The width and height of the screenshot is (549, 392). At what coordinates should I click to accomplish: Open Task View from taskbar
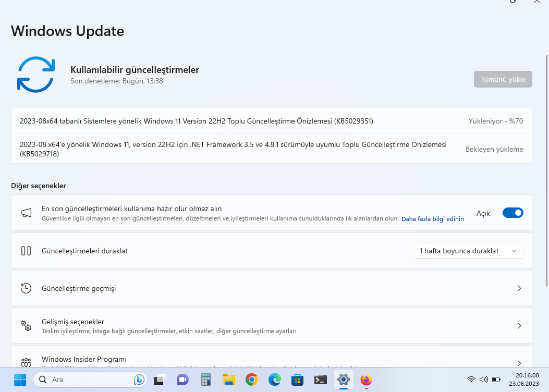tap(160, 379)
